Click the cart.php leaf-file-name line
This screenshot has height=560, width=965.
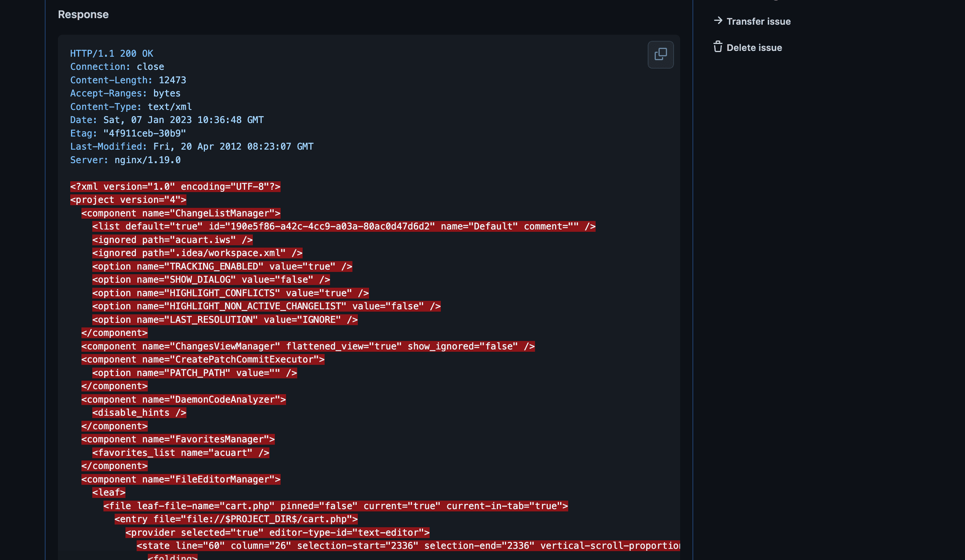click(x=335, y=506)
